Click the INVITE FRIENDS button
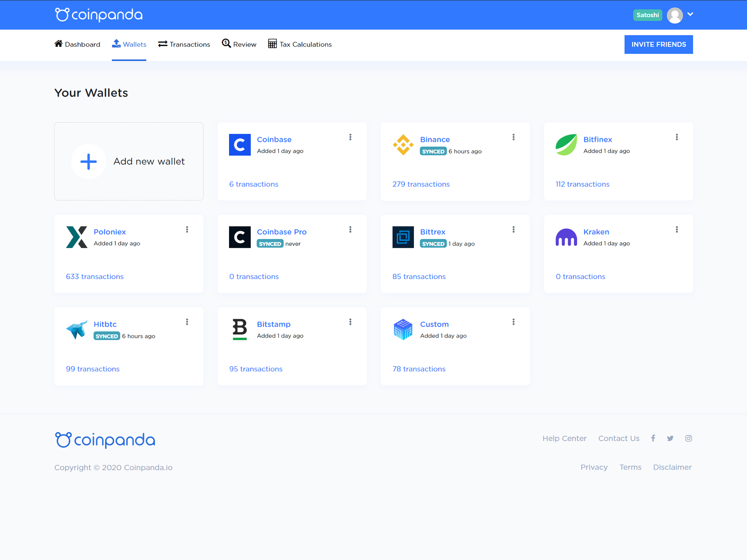Screen dimensions: 747x560 point(658,44)
